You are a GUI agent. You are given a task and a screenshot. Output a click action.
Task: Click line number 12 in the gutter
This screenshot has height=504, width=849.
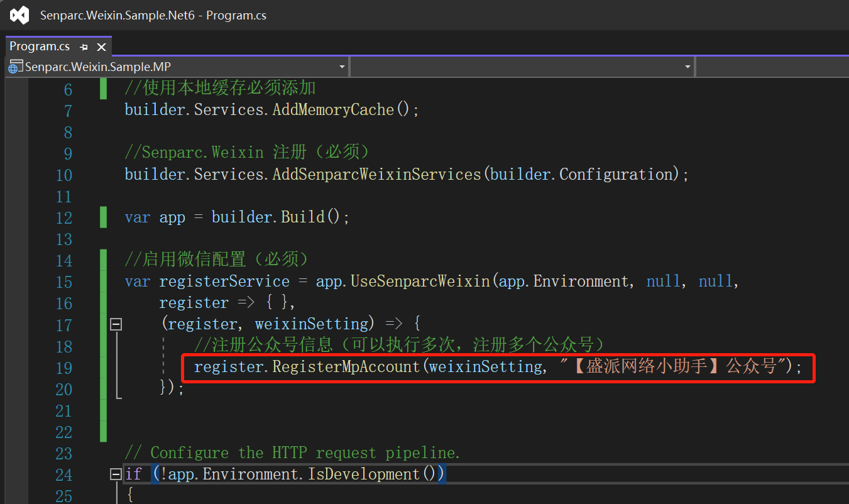(63, 218)
